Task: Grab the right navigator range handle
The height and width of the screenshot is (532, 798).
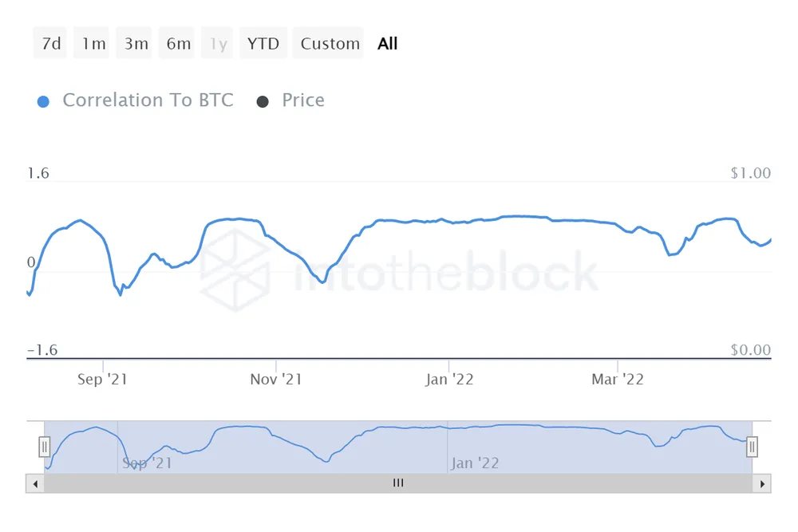Action: 752,447
